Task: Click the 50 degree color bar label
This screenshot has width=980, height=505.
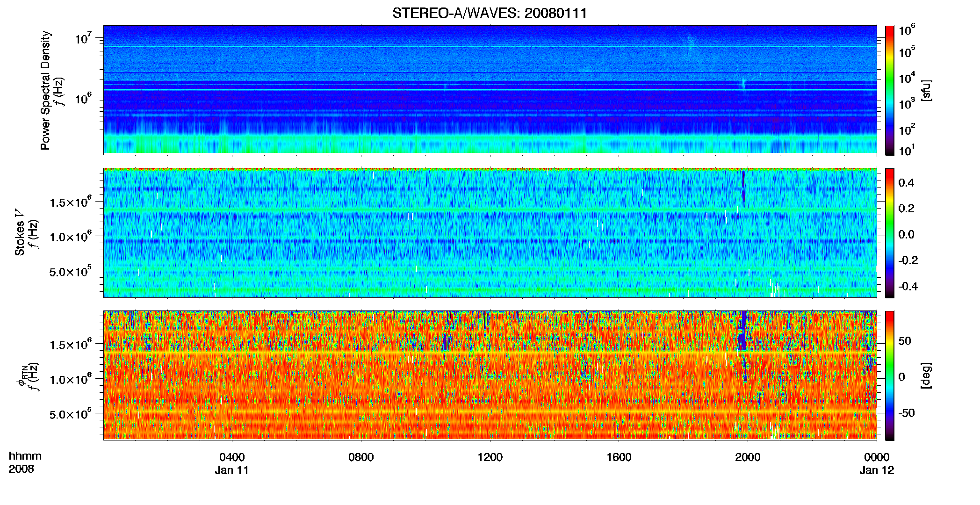Action: (905, 341)
